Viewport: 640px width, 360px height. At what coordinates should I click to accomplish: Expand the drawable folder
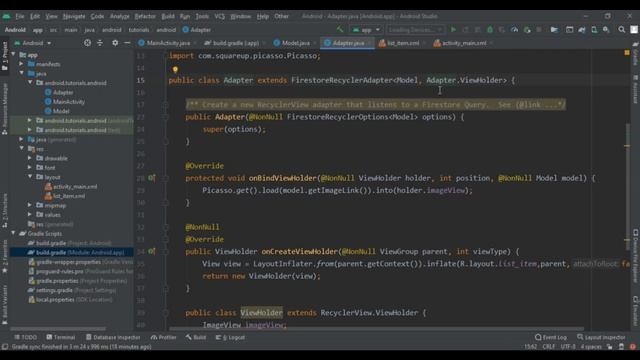pos(30,158)
